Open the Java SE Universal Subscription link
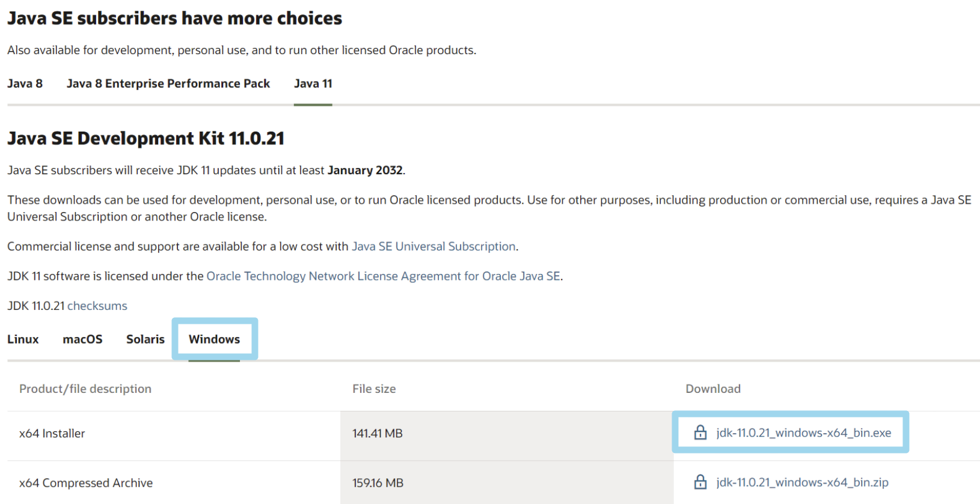This screenshot has width=980, height=504. pos(433,246)
